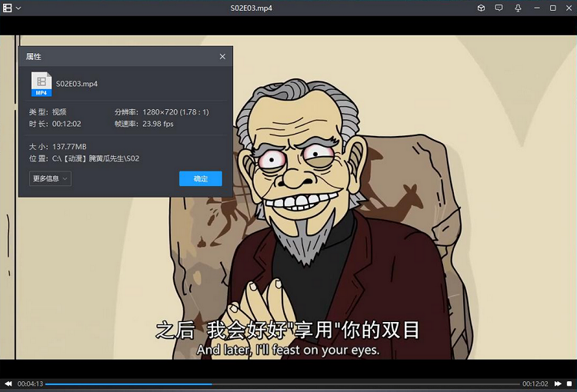Open the 3D cube icon in title bar
Screen dimensions: 577x392
click(481, 8)
